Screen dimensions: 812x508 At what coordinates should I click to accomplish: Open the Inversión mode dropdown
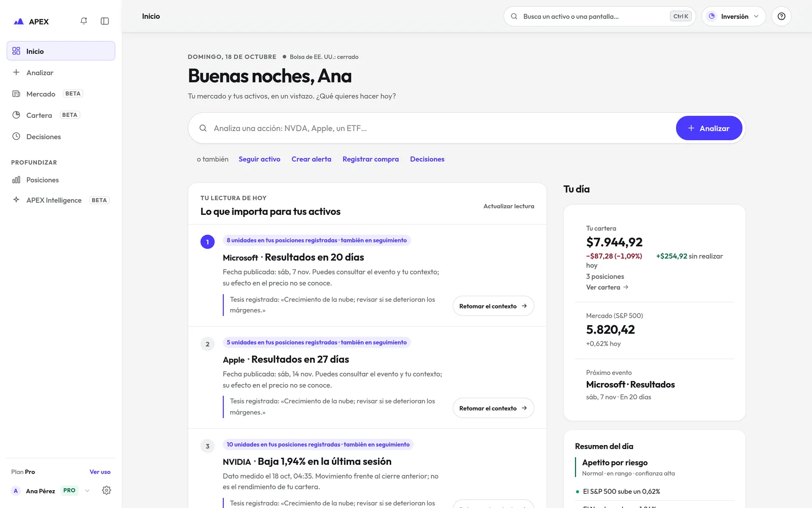pos(734,16)
